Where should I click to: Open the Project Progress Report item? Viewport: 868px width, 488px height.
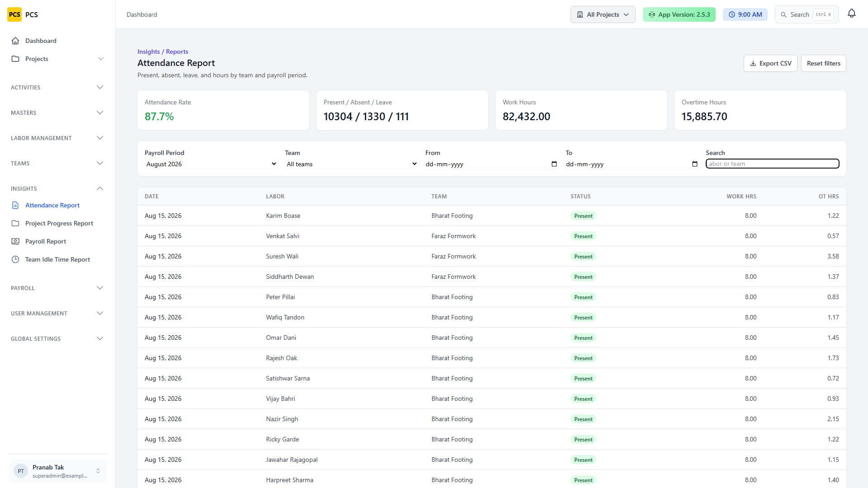[x=57, y=223]
